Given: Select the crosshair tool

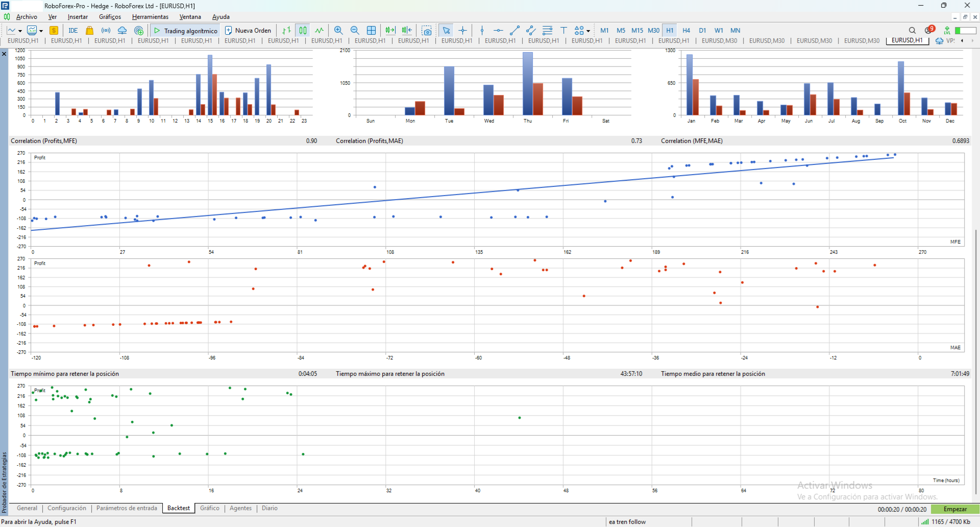Looking at the screenshot, I should (462, 31).
